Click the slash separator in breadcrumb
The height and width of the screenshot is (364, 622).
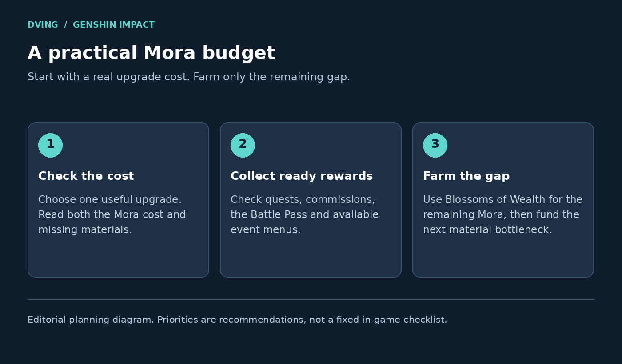[x=65, y=25]
